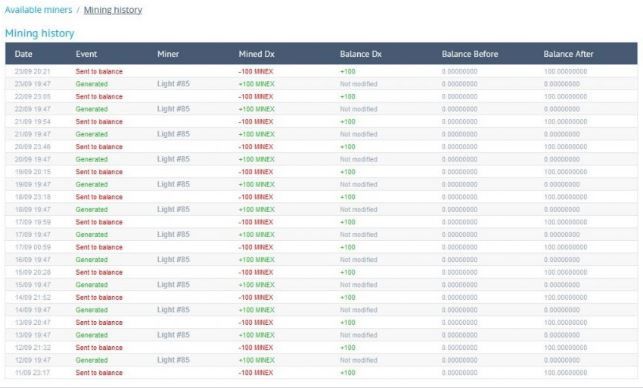Click Sent to balance in 11/09 23:17 row
This screenshot has height=388, width=643.
(99, 373)
